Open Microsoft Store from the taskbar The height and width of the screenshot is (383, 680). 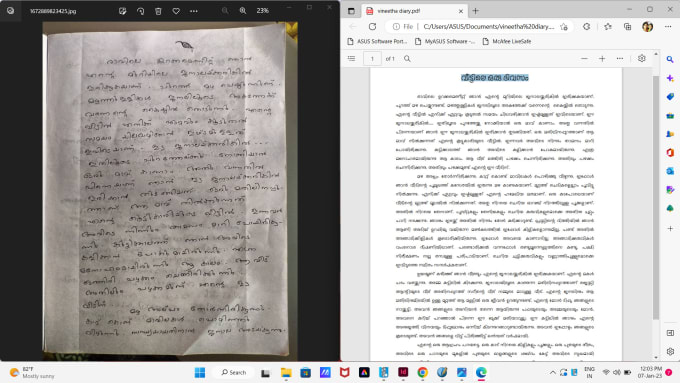[x=305, y=372]
